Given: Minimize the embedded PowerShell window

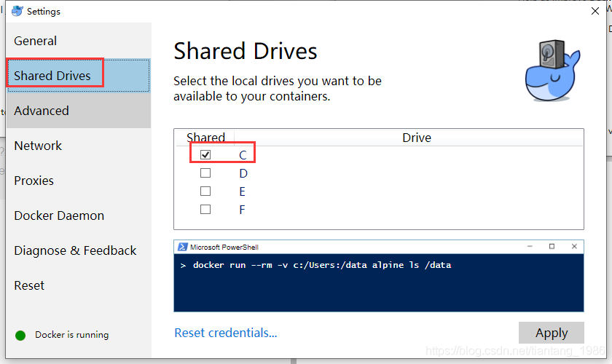Looking at the screenshot, I should 530,247.
